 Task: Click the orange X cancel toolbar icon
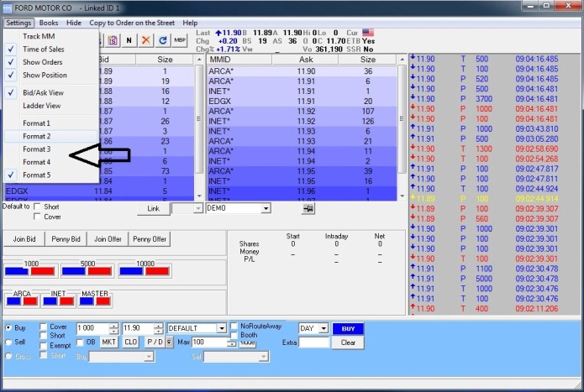(x=146, y=40)
